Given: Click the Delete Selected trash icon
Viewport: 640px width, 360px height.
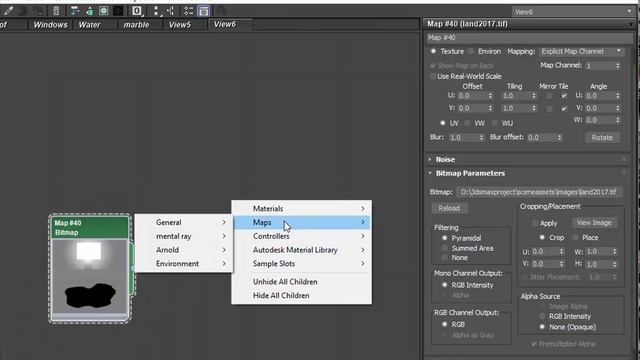Looking at the screenshot, I should tap(56, 11).
